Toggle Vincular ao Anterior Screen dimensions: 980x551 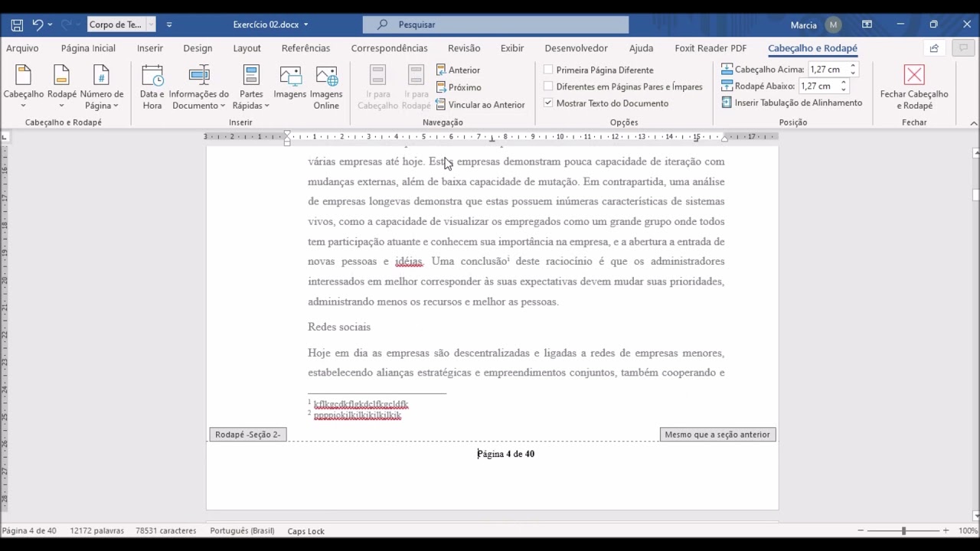(480, 105)
